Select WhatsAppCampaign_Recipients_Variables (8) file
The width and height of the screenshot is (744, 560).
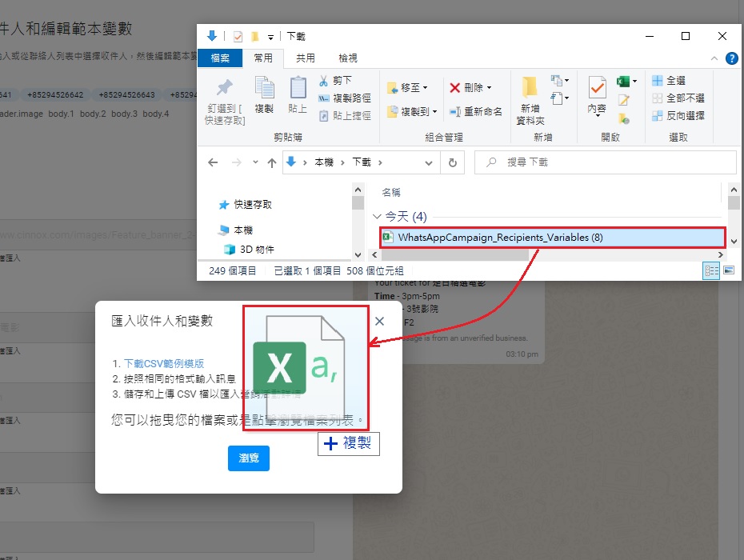pos(552,238)
